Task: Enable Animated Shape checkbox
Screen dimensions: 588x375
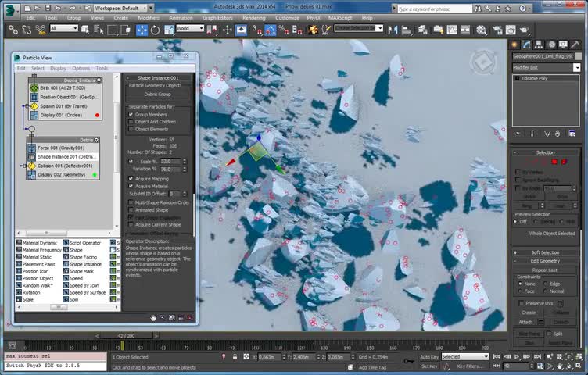Action: pos(131,210)
